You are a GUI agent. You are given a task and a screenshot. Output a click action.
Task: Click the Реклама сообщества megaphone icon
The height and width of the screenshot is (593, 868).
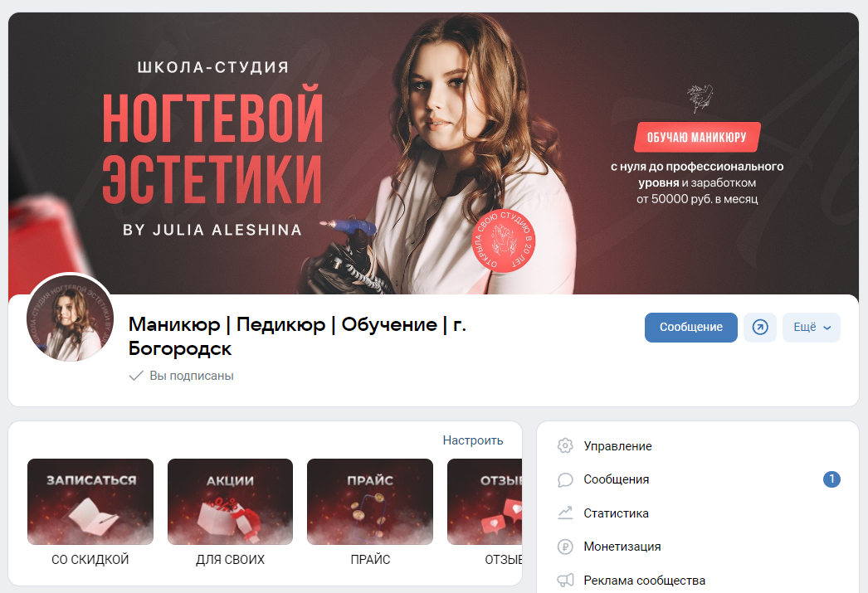click(x=565, y=581)
